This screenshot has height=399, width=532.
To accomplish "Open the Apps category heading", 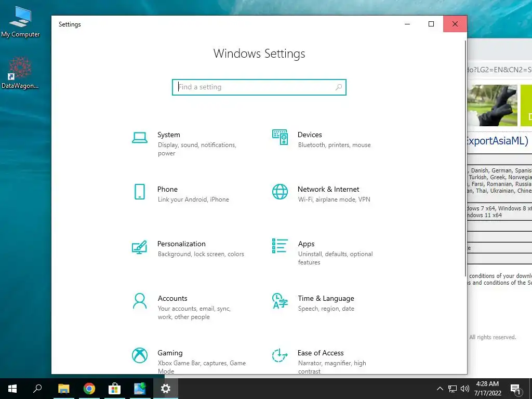I will point(306,244).
